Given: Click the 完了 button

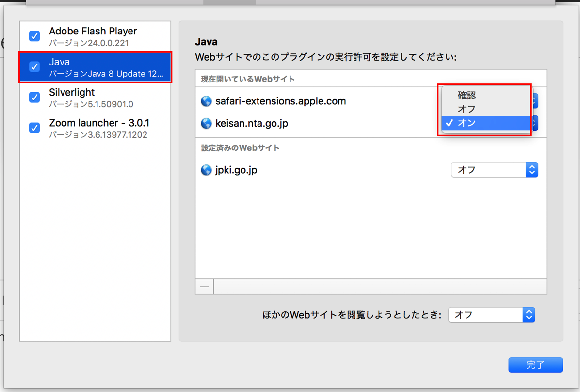Looking at the screenshot, I should (x=535, y=365).
